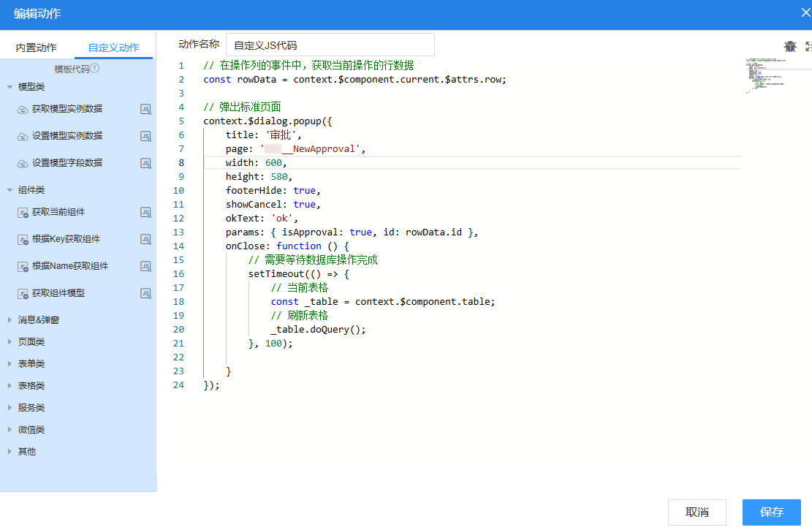Close the 编辑动作 dialog

[x=805, y=13]
